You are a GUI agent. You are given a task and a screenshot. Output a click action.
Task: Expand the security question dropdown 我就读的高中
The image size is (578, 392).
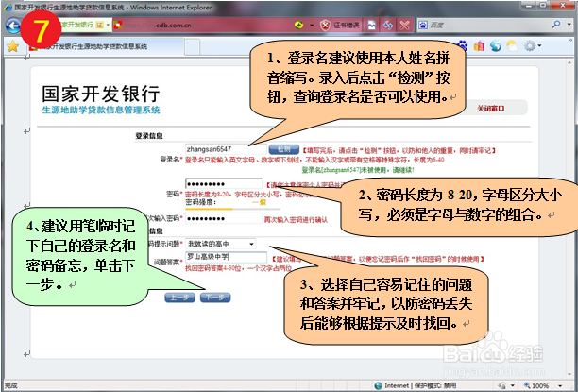(251, 244)
